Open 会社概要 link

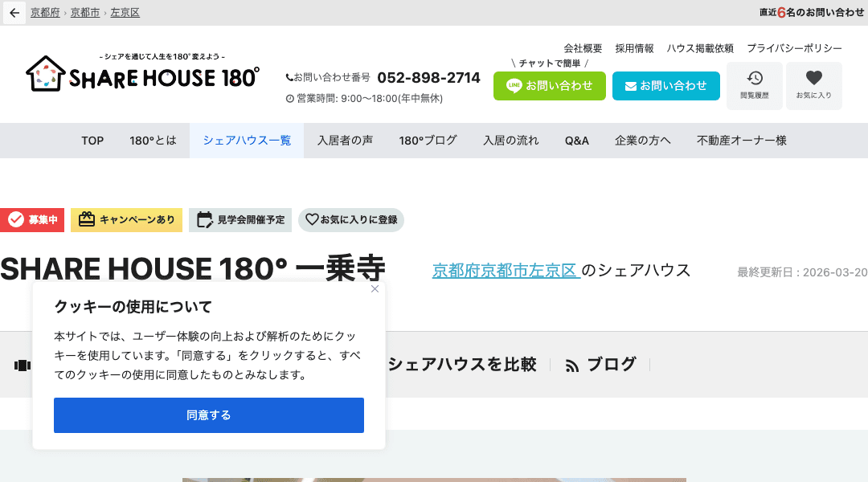[x=583, y=49]
